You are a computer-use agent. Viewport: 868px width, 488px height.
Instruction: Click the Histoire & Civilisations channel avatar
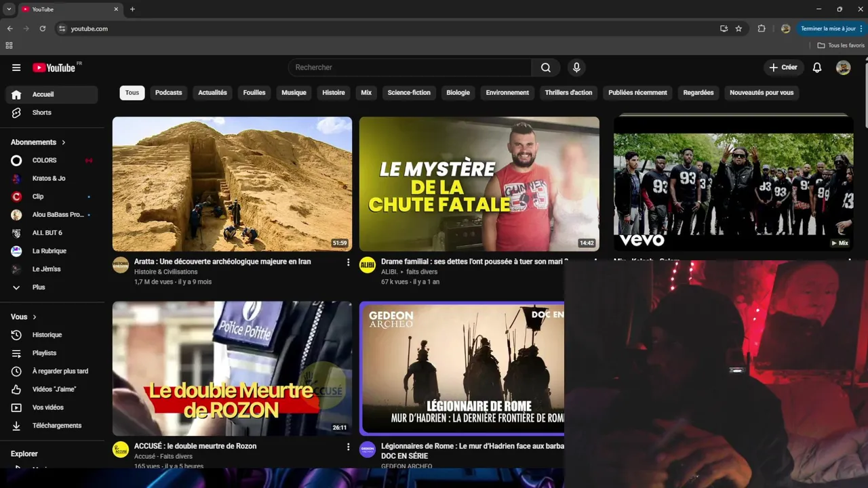point(121,265)
